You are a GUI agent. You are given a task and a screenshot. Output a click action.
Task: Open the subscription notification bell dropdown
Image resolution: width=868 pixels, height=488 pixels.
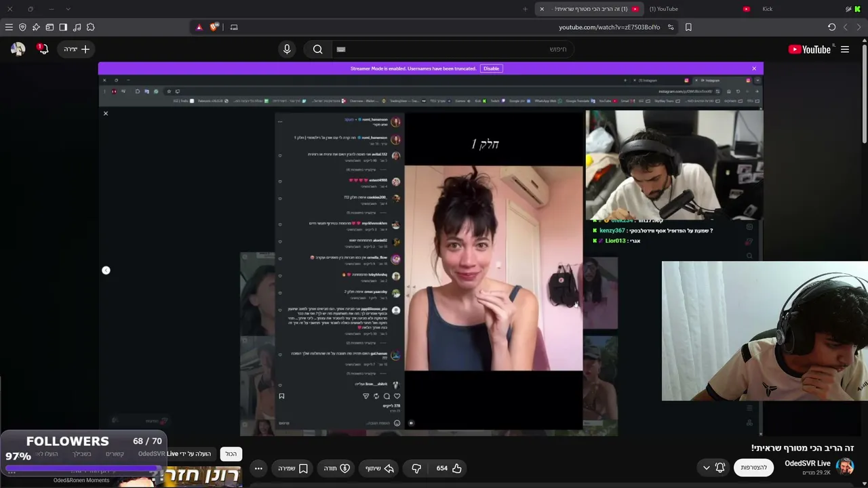713,467
